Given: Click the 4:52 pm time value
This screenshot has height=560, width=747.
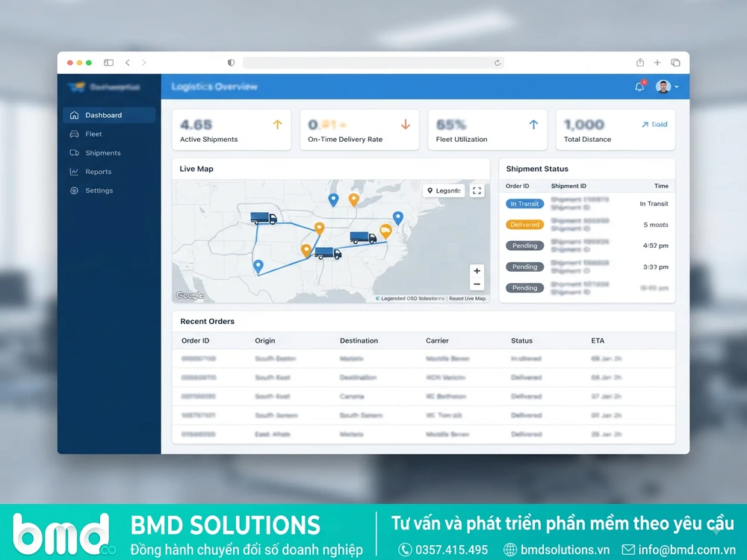Looking at the screenshot, I should point(656,246).
